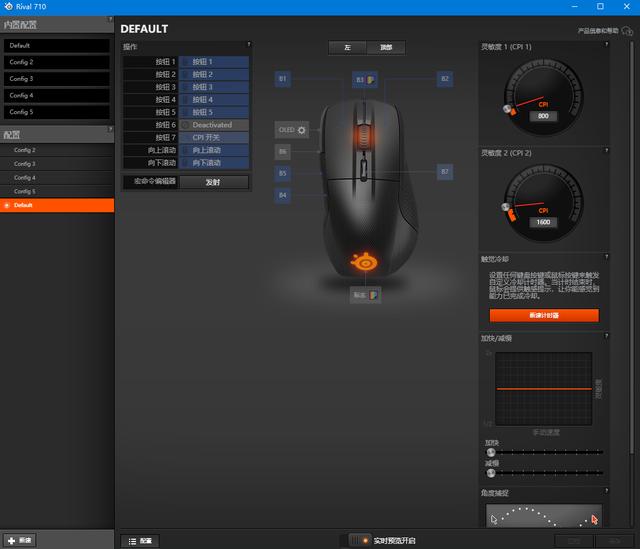
Task: Adjust CPI 1 dial knob
Action: (507, 109)
